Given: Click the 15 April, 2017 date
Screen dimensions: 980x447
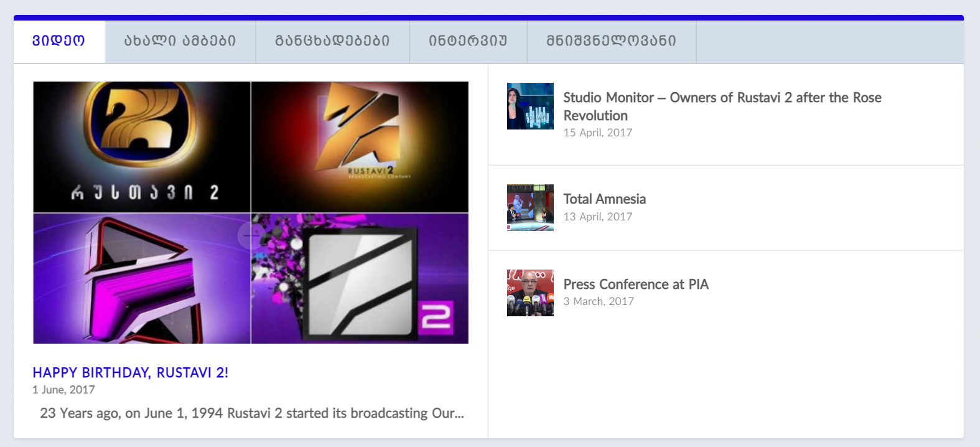Looking at the screenshot, I should [x=598, y=133].
